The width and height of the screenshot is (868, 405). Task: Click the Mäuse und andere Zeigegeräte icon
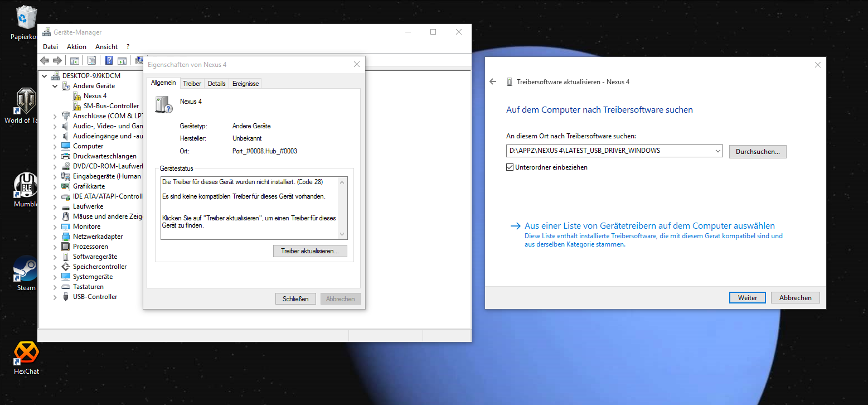tap(66, 216)
